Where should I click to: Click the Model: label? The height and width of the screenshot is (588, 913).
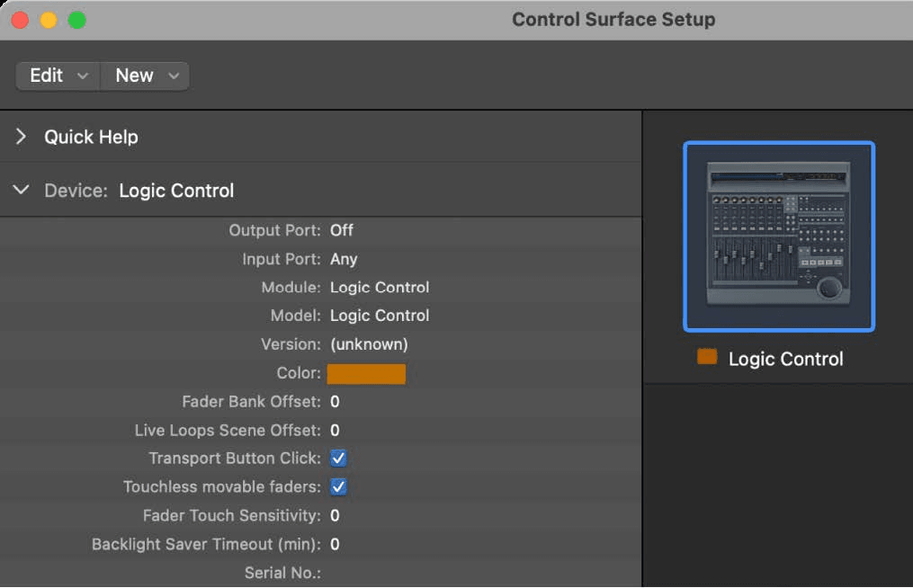296,316
